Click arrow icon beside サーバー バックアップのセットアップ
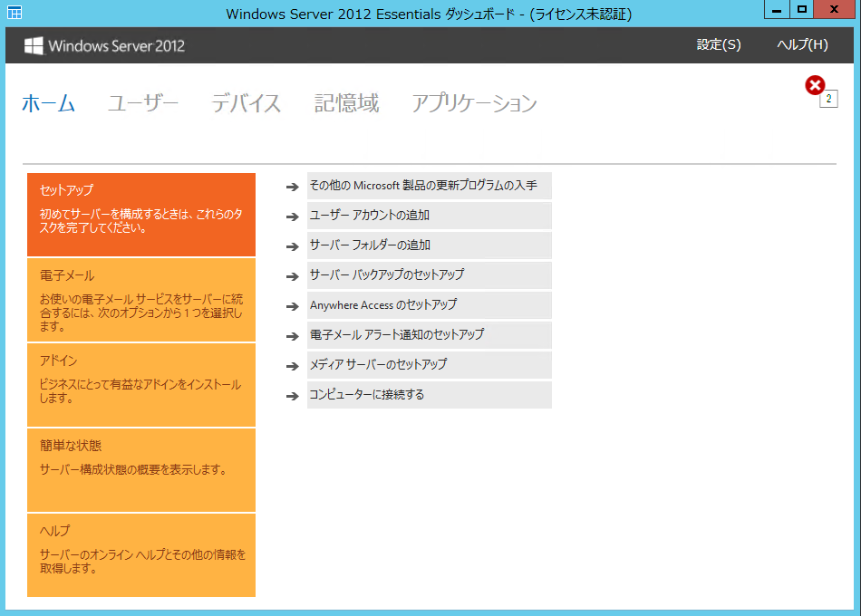The height and width of the screenshot is (616, 861). tap(292, 276)
